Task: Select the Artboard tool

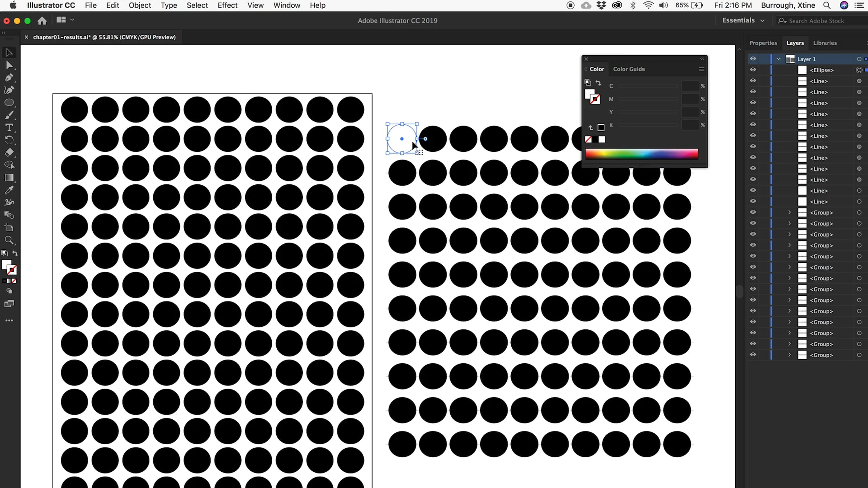Action: (x=9, y=228)
